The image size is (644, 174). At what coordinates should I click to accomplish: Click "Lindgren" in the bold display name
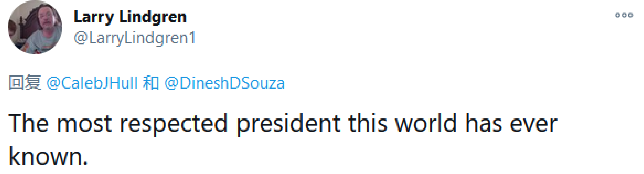[153, 17]
